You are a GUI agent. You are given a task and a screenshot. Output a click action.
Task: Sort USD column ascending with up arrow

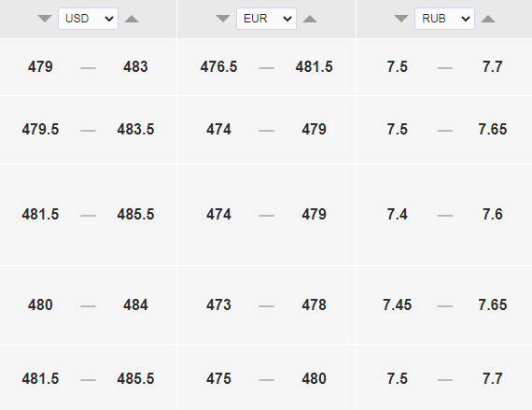pyautogui.click(x=132, y=19)
